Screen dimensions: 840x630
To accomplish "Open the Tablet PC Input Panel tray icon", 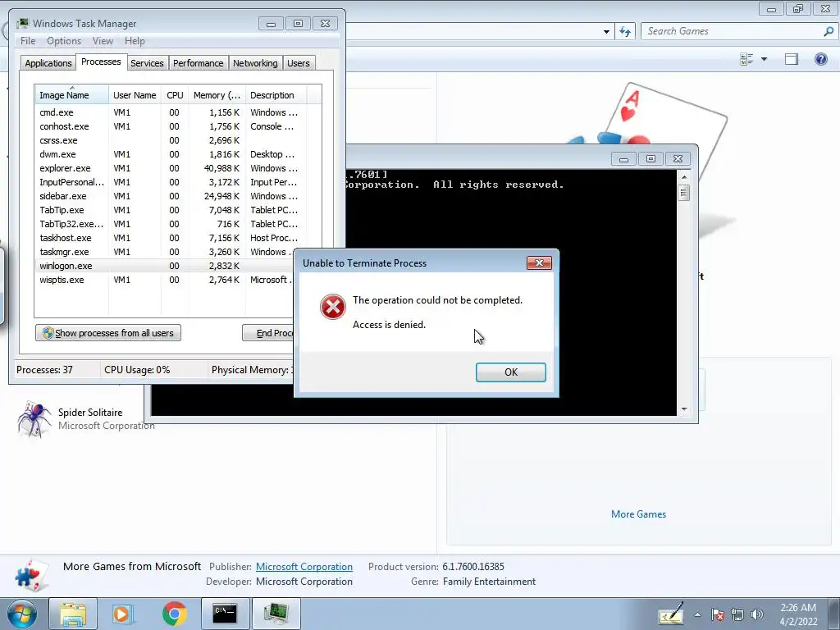I will coord(672,614).
